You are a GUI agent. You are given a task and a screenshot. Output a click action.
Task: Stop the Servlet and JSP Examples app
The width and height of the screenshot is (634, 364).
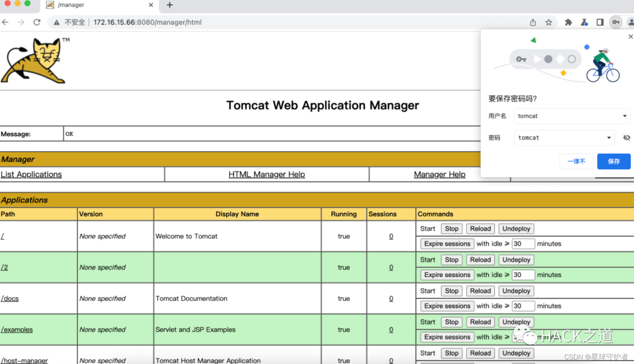[451, 322]
